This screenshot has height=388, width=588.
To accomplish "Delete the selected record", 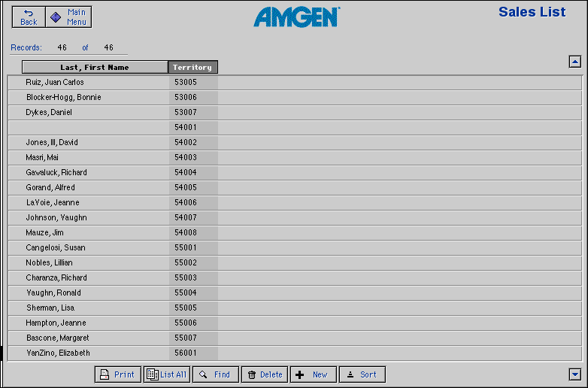I will click(x=265, y=374).
